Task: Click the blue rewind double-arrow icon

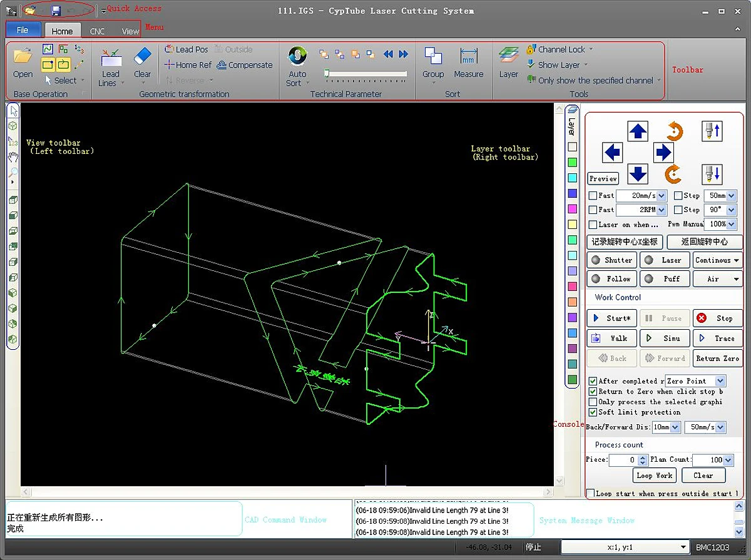Action: click(x=388, y=54)
